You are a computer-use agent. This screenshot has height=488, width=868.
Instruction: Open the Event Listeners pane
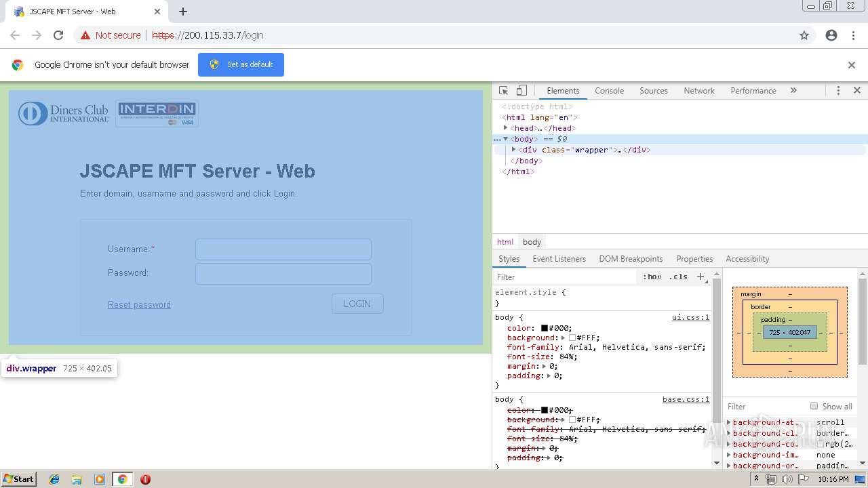tap(559, 259)
